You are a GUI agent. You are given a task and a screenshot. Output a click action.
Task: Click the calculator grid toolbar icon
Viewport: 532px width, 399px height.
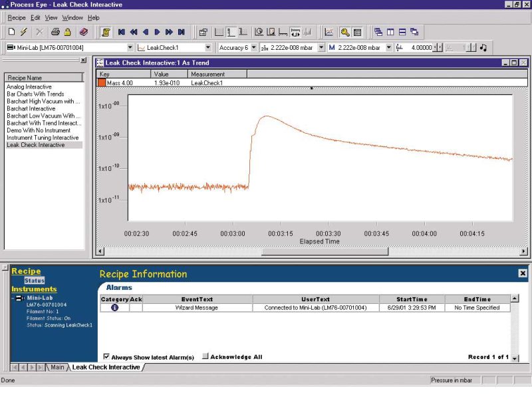click(x=357, y=31)
